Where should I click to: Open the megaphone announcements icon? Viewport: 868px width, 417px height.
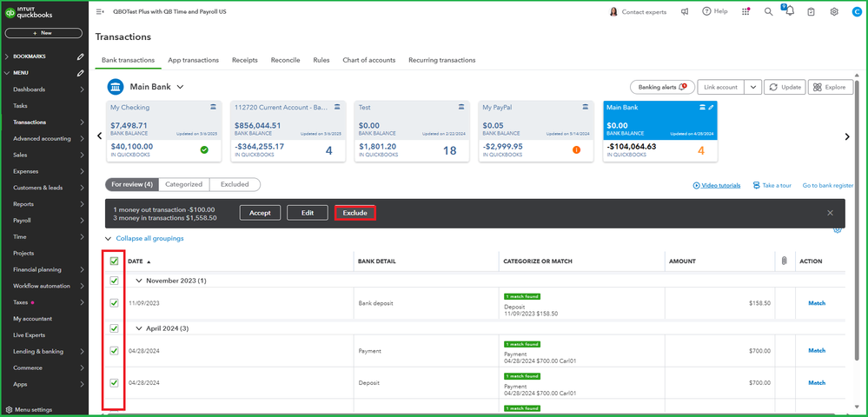(x=685, y=11)
